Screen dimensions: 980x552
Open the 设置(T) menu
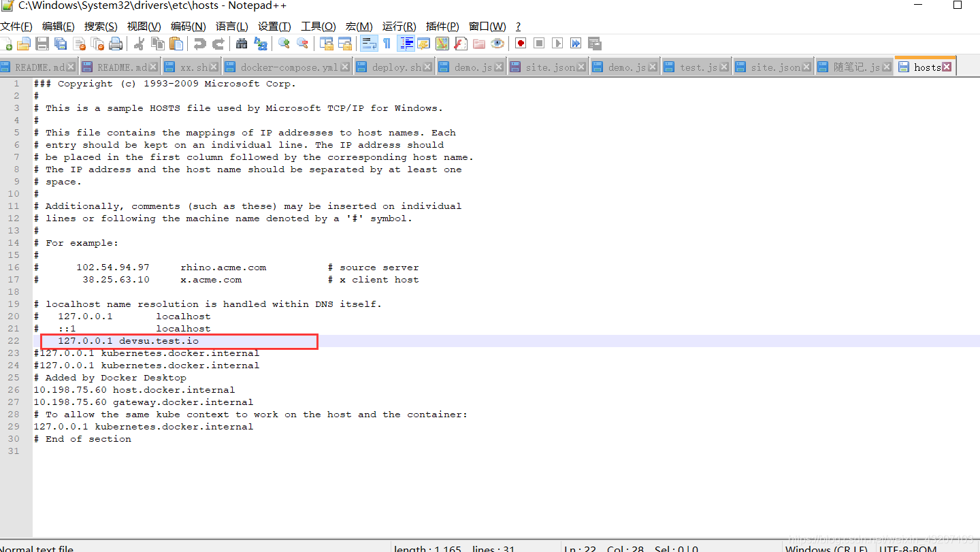(x=274, y=27)
